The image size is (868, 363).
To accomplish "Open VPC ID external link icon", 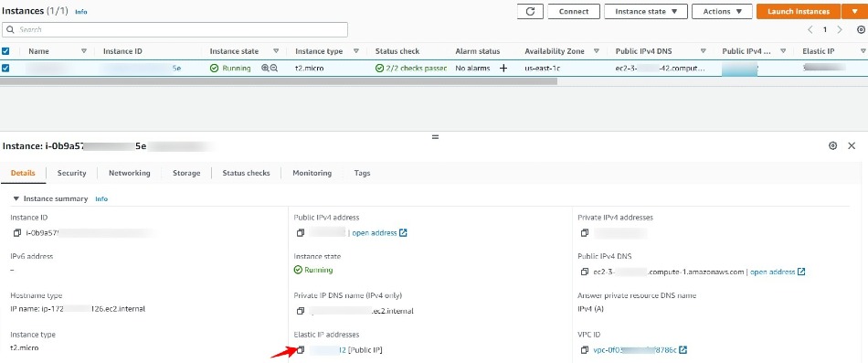I will tap(683, 350).
